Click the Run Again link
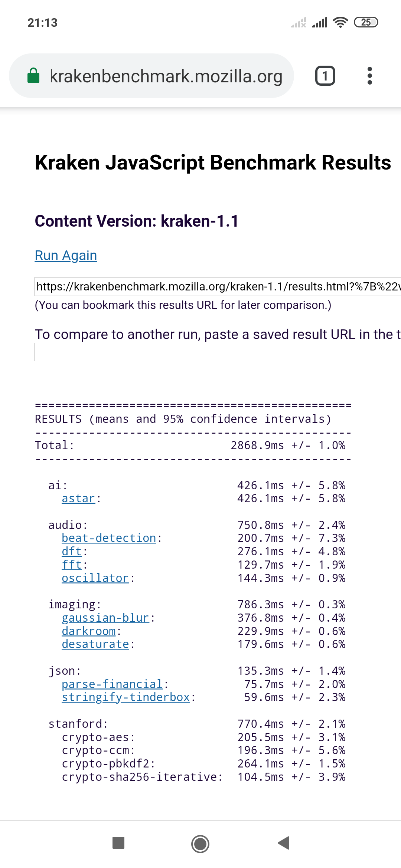This screenshot has width=401, height=868. [66, 256]
